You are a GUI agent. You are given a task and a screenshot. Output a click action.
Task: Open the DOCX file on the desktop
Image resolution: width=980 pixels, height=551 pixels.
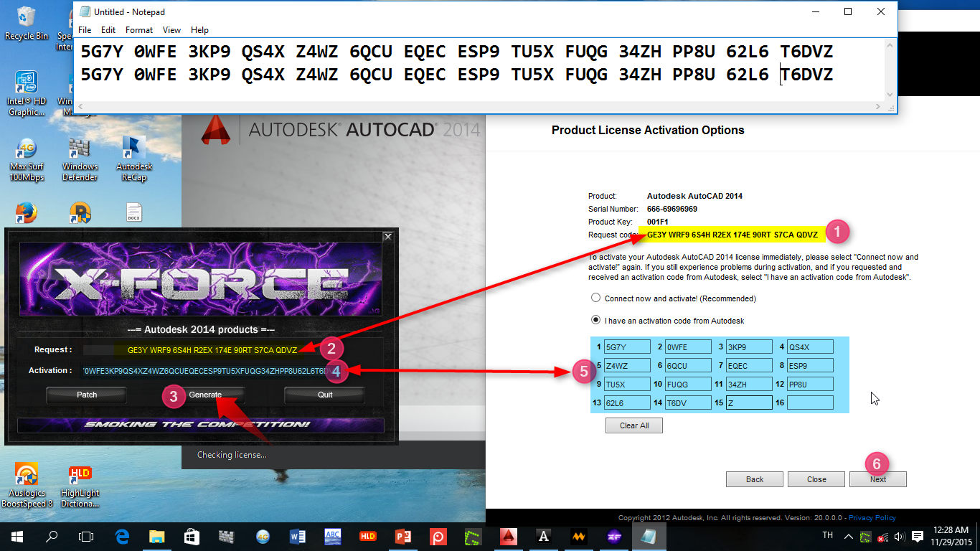point(133,212)
